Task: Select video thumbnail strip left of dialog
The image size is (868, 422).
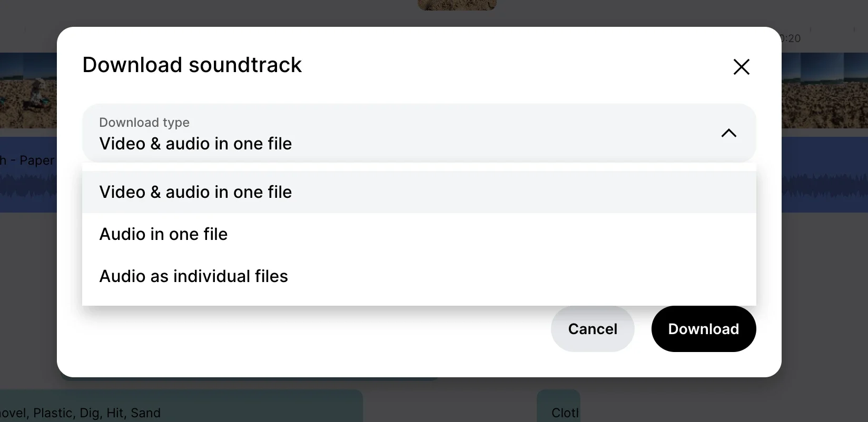Action: click(28, 90)
